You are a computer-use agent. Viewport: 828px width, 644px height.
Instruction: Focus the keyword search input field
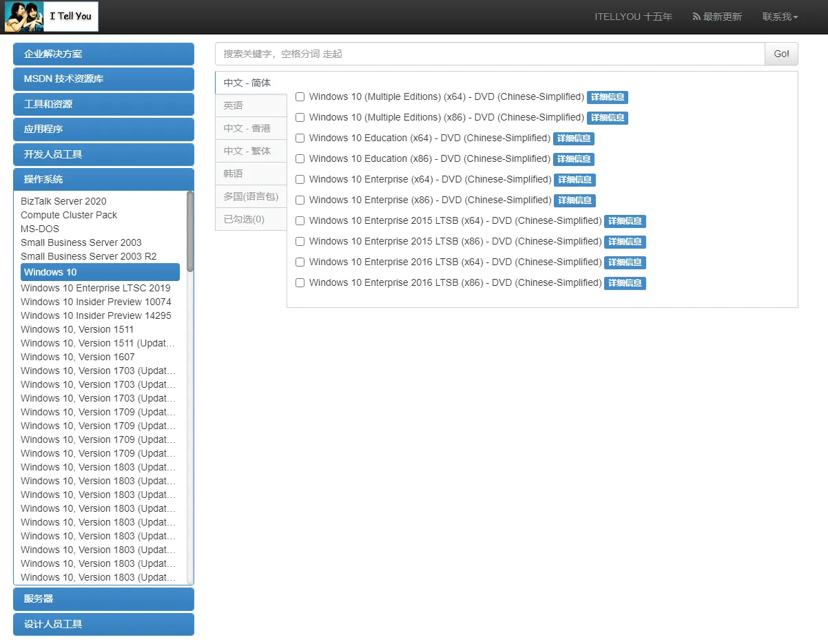pos(490,54)
